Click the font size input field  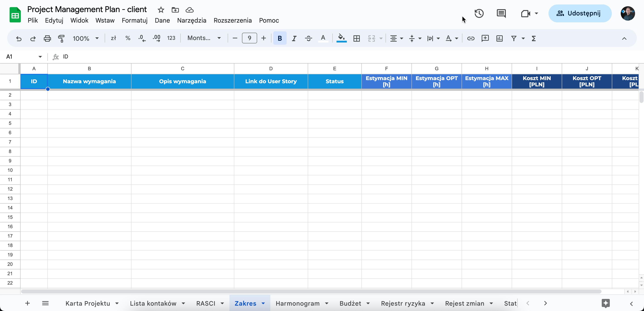pyautogui.click(x=249, y=38)
